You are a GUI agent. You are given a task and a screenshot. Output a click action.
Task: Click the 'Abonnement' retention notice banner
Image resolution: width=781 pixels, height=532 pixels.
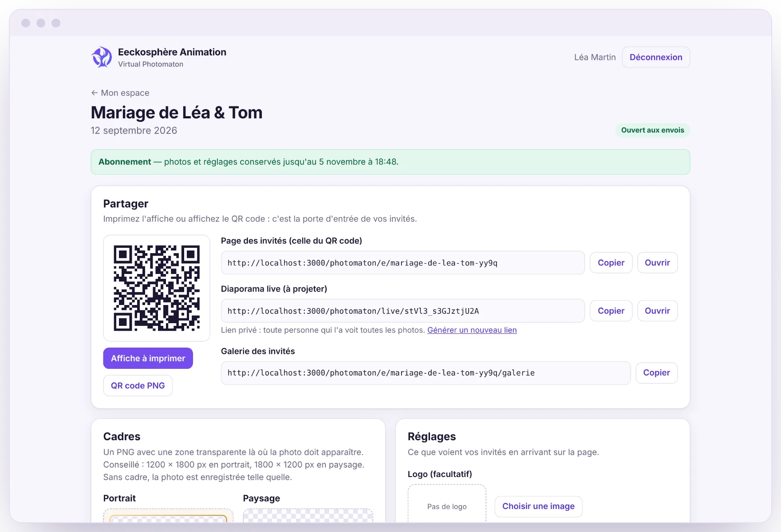390,162
